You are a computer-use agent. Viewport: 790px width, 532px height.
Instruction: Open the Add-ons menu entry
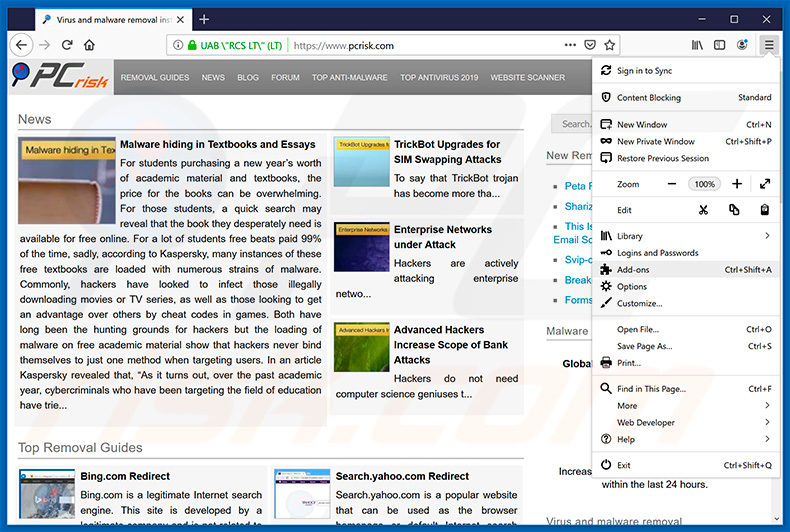pyautogui.click(x=633, y=270)
